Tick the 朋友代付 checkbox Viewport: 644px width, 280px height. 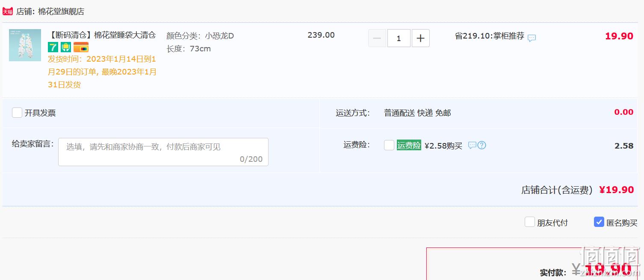point(530,222)
